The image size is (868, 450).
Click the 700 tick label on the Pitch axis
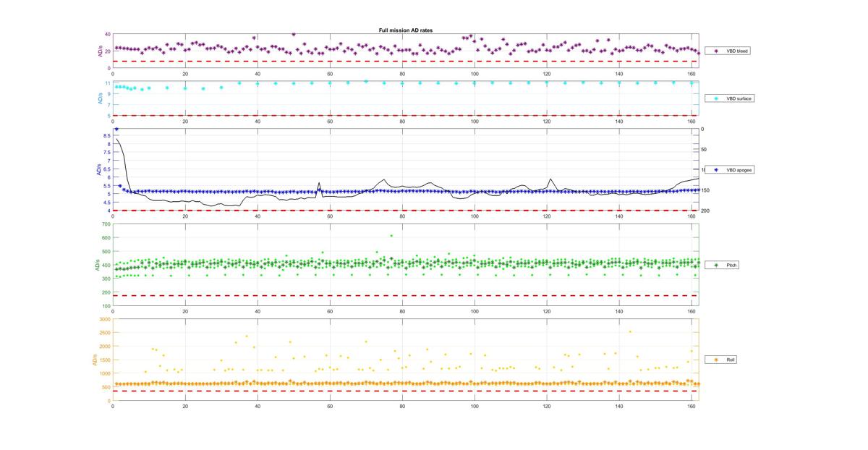tap(106, 224)
